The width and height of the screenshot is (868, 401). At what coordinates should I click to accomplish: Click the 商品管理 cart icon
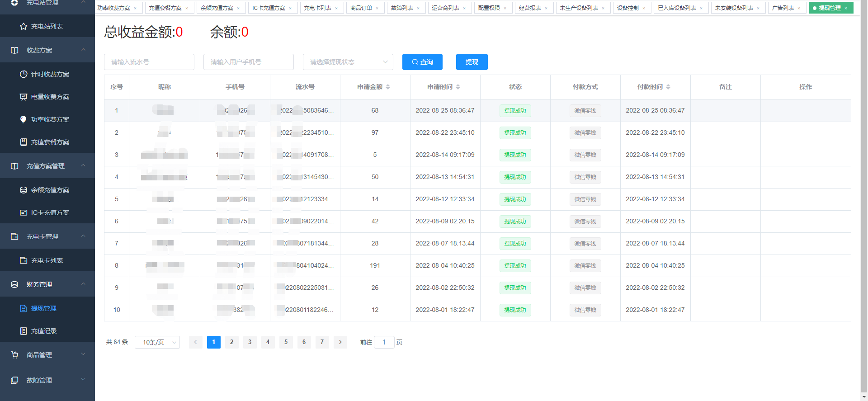tap(14, 355)
